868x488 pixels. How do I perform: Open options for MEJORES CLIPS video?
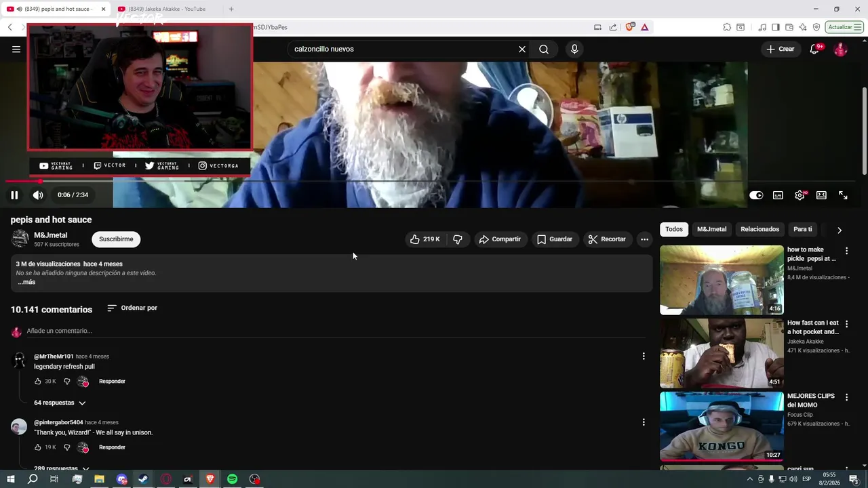pyautogui.click(x=846, y=397)
